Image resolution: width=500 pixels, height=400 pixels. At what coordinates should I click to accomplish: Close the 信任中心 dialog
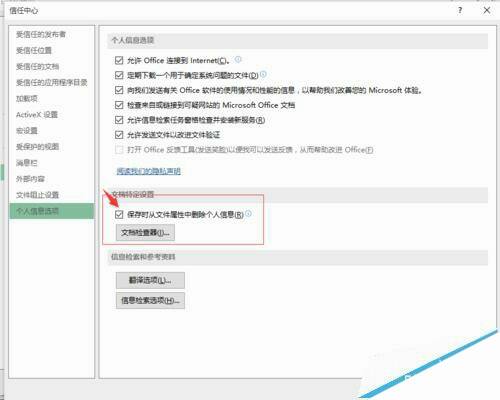click(x=487, y=10)
